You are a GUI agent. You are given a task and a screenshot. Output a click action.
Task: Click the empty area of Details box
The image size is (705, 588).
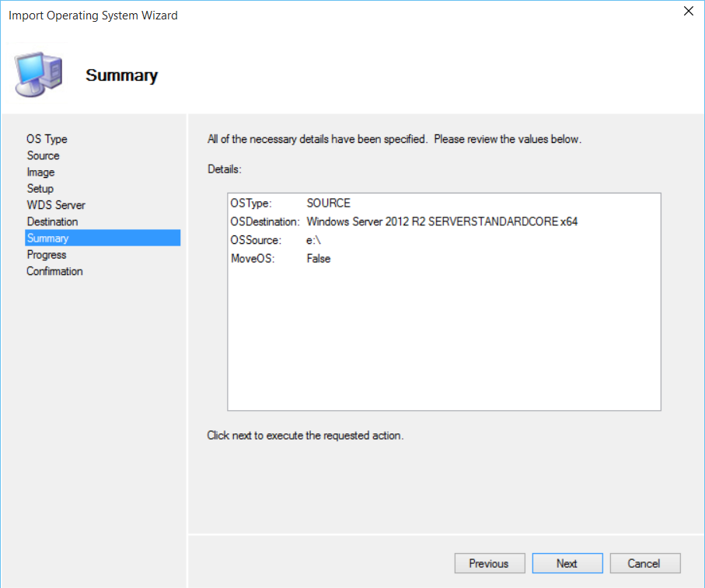pos(443,342)
